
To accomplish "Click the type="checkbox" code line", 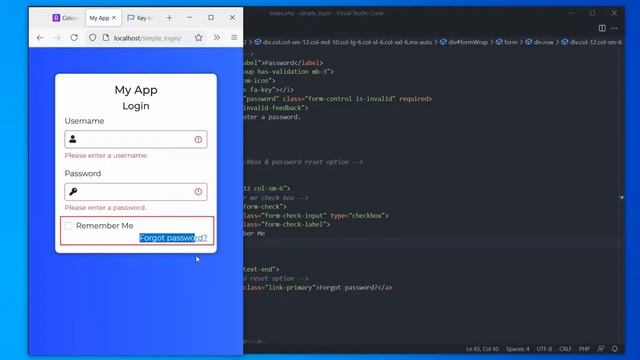I will (316, 216).
